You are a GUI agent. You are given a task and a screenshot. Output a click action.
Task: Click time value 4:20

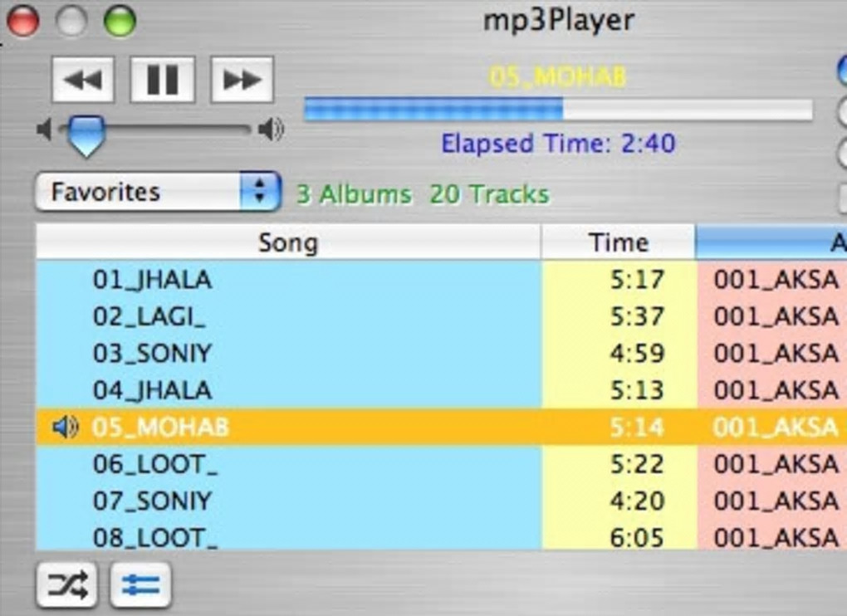(637, 501)
